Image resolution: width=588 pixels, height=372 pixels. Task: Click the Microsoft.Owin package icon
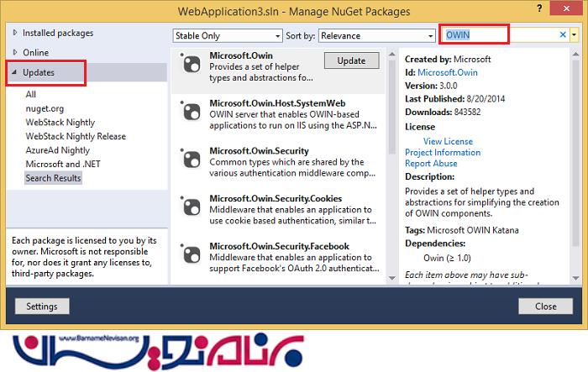pos(191,67)
